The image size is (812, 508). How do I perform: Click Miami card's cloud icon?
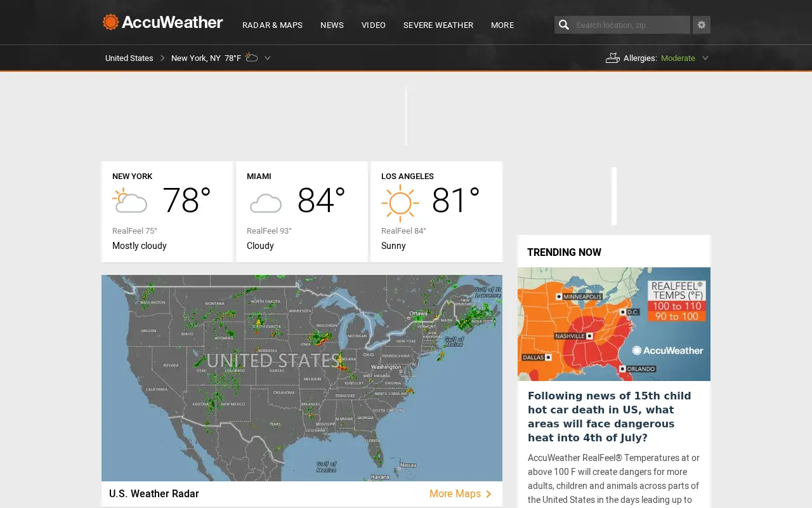[265, 203]
